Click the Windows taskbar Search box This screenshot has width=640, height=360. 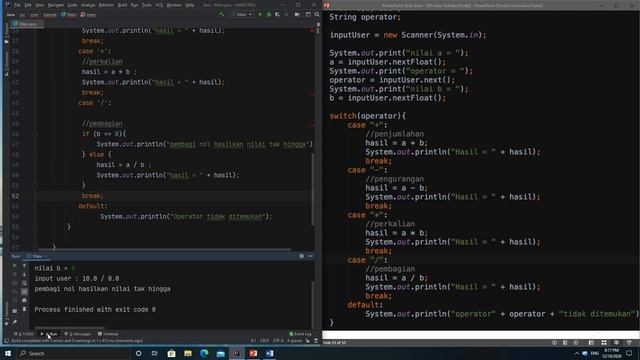[x=73, y=353]
